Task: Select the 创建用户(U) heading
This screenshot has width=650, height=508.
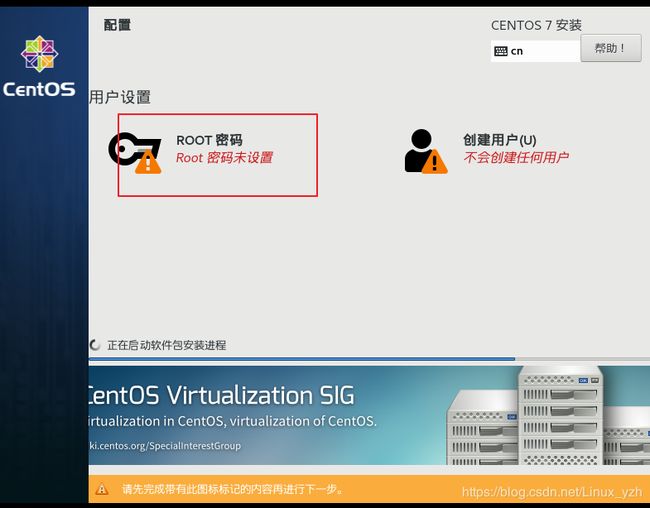Action: [500, 140]
